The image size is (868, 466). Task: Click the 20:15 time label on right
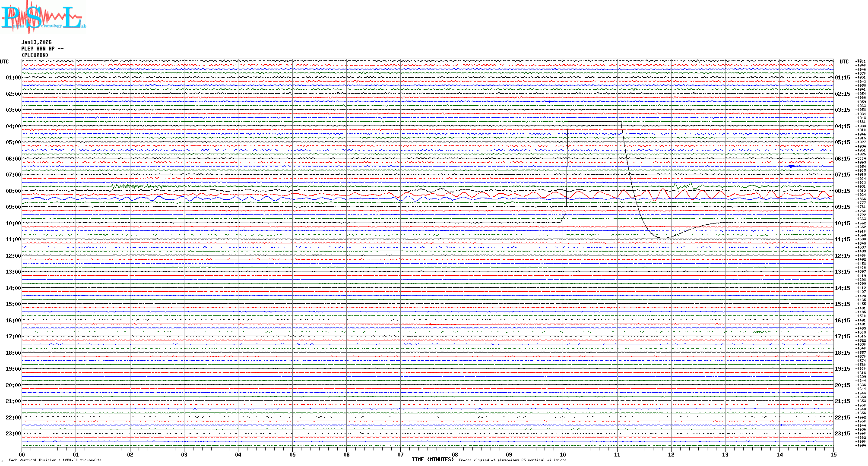842,385
